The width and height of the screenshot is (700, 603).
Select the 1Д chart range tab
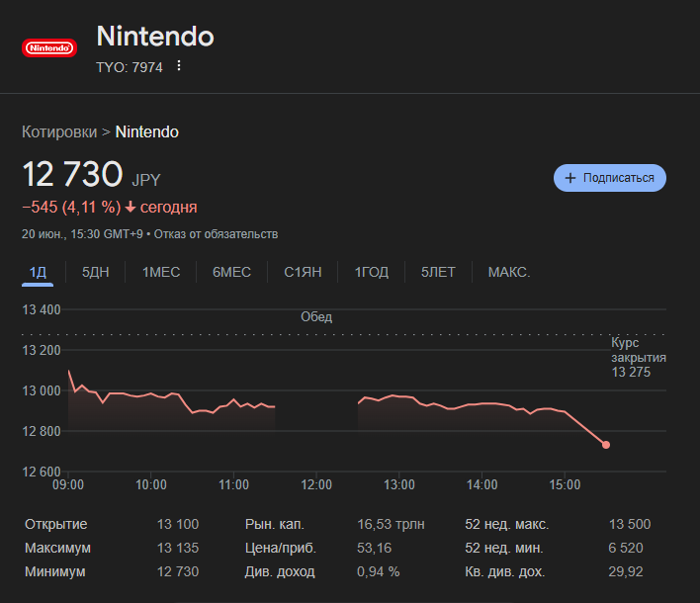[x=38, y=272]
